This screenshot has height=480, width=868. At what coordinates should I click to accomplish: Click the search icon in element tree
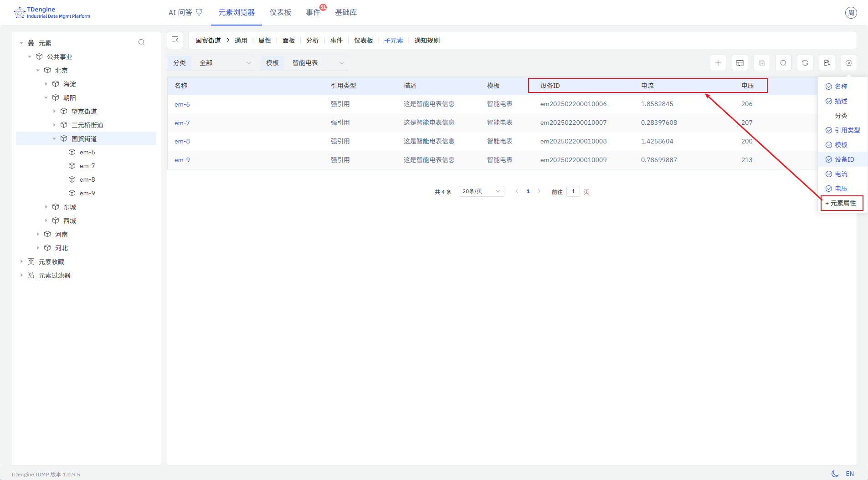point(141,42)
